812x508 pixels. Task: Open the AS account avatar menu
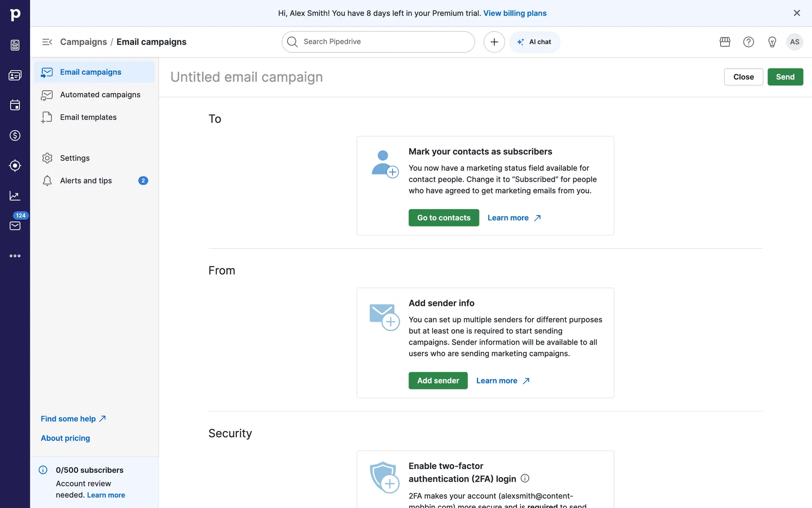point(795,42)
